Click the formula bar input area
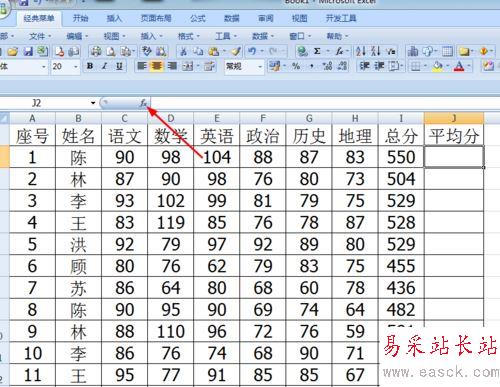 [x=325, y=103]
